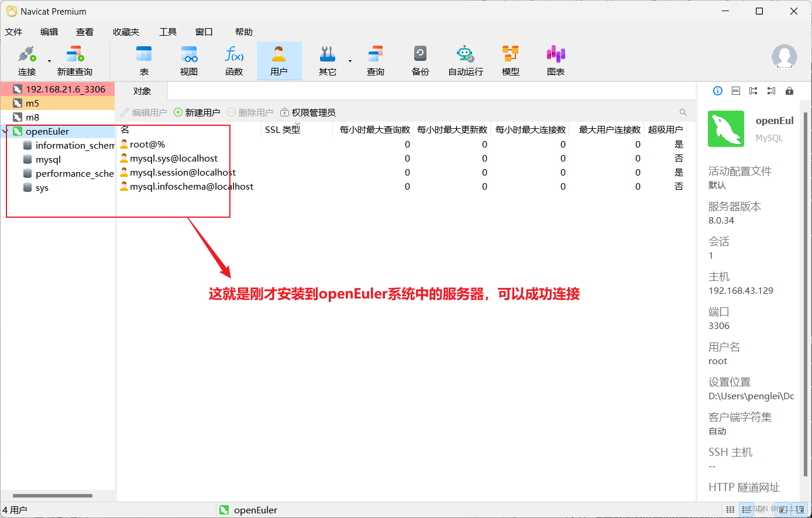Click the 删除用户 button
Viewport: 812px width, 518px height.
[250, 112]
